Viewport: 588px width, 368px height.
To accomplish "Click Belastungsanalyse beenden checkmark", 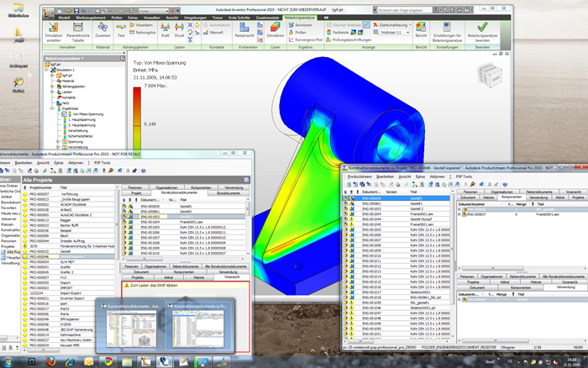I will [x=482, y=32].
